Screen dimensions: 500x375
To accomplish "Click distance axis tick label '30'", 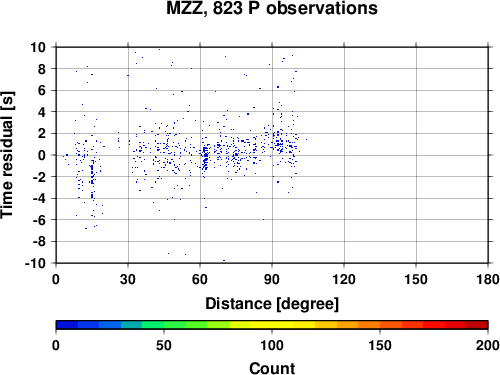I will coord(128,279).
